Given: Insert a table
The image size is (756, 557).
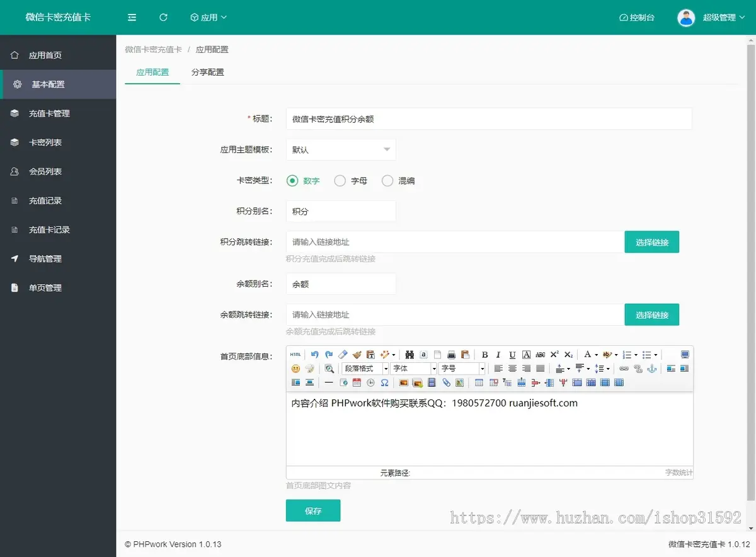Looking at the screenshot, I should [x=479, y=382].
